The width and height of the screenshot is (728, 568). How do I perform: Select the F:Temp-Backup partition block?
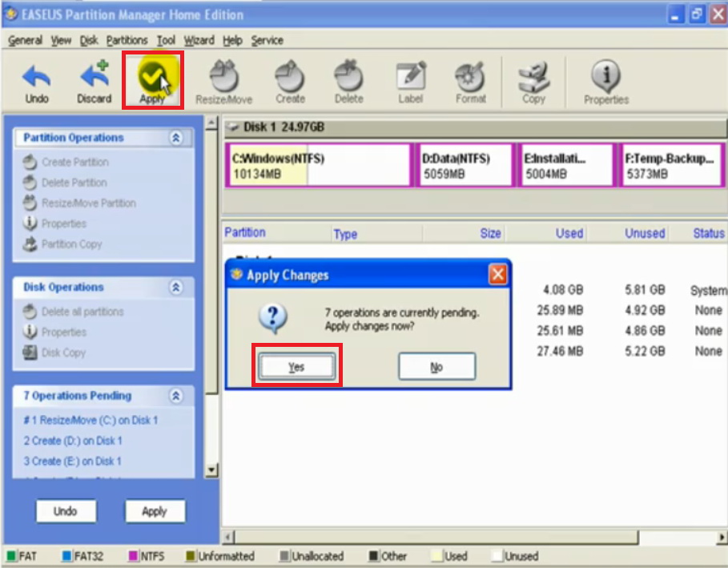point(672,165)
